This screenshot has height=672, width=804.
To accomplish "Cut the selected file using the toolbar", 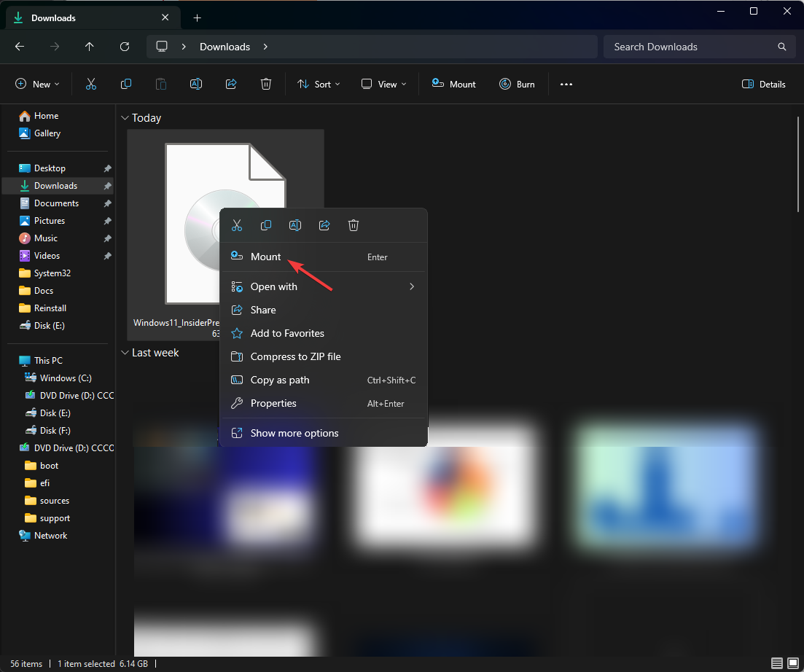I will click(x=90, y=84).
